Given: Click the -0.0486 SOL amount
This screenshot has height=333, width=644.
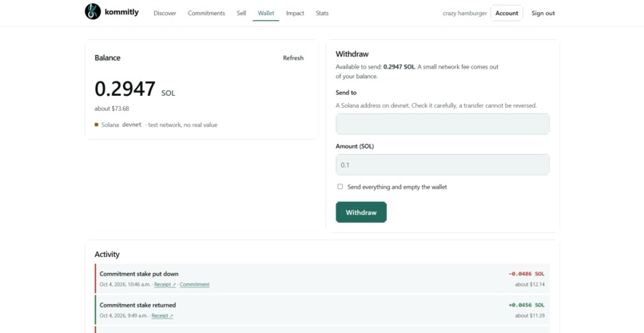Looking at the screenshot, I should [x=527, y=274].
